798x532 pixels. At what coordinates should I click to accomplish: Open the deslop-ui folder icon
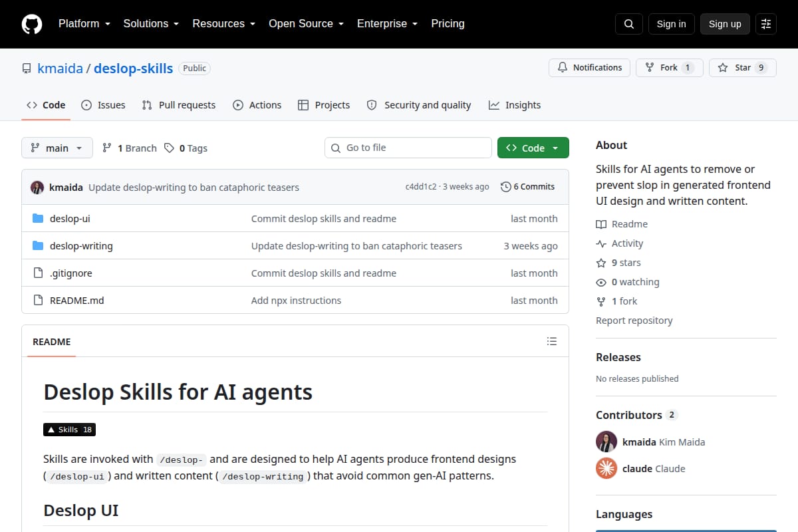point(38,219)
